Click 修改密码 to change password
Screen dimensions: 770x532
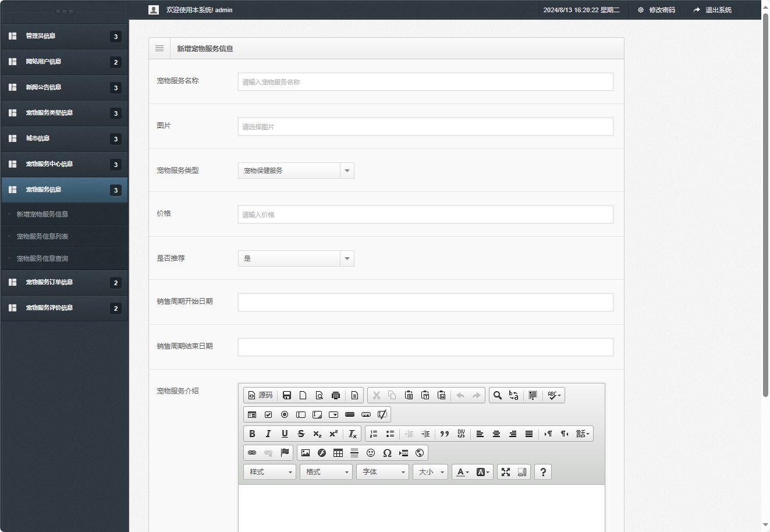coord(657,9)
